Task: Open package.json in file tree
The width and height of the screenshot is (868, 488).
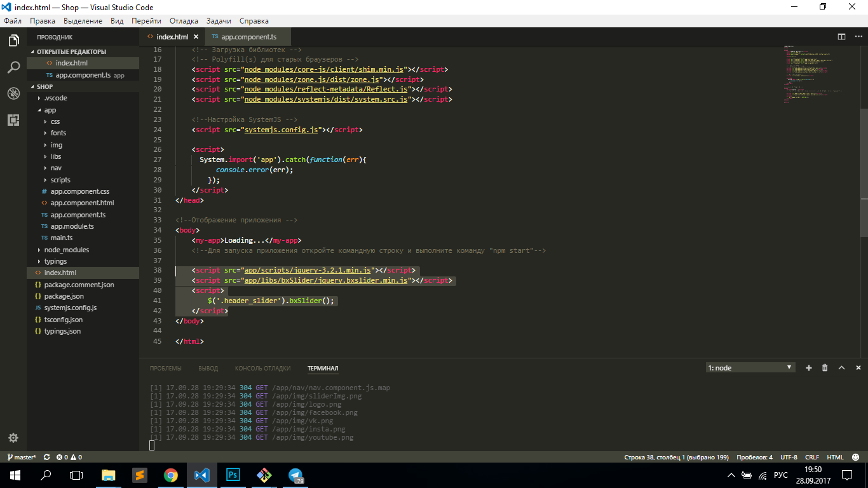Action: click(x=64, y=296)
